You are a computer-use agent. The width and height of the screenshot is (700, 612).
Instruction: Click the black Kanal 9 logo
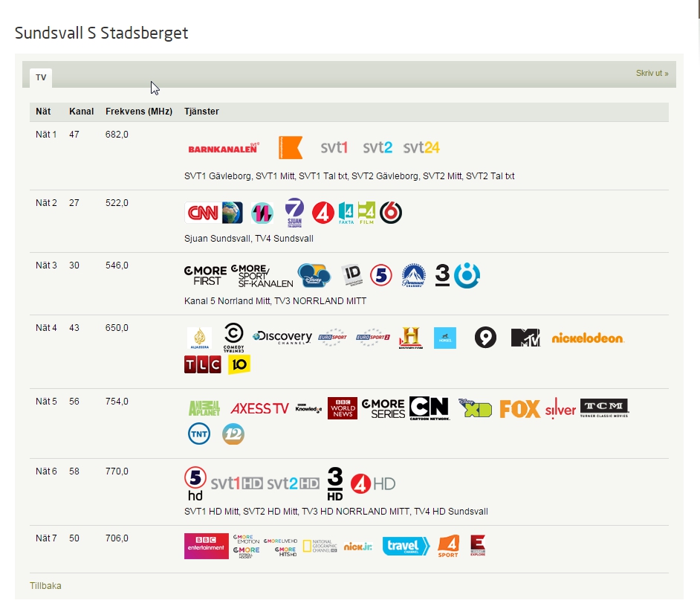tap(486, 338)
